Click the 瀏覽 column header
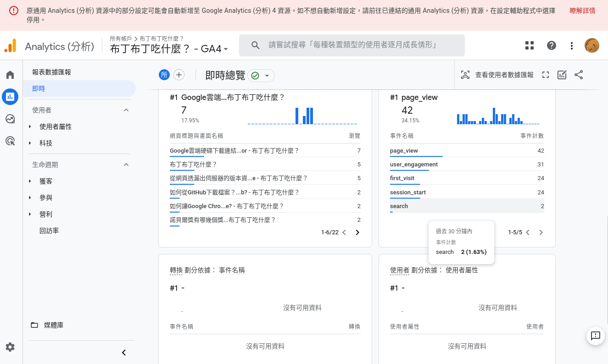The height and width of the screenshot is (364, 608). tap(355, 136)
